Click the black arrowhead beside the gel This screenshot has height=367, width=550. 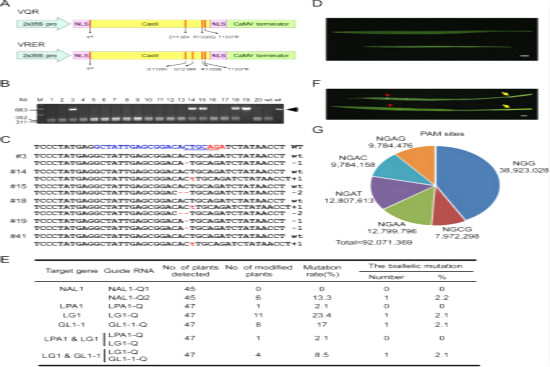click(292, 109)
